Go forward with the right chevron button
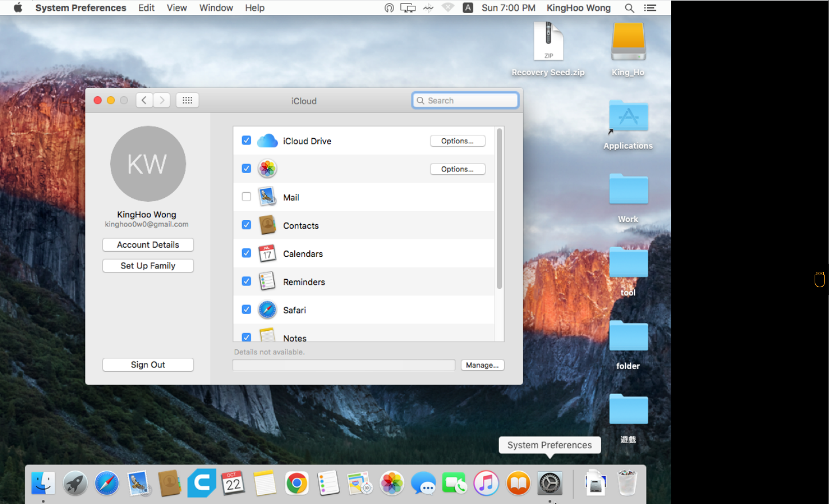 pos(162,100)
